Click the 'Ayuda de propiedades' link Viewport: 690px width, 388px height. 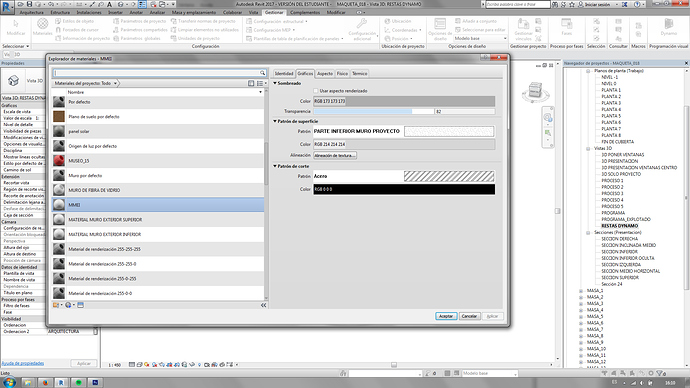pyautogui.click(x=23, y=363)
